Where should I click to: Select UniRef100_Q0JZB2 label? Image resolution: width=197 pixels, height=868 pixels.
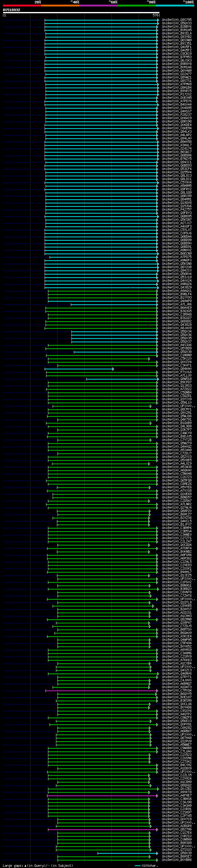click(x=177, y=789)
